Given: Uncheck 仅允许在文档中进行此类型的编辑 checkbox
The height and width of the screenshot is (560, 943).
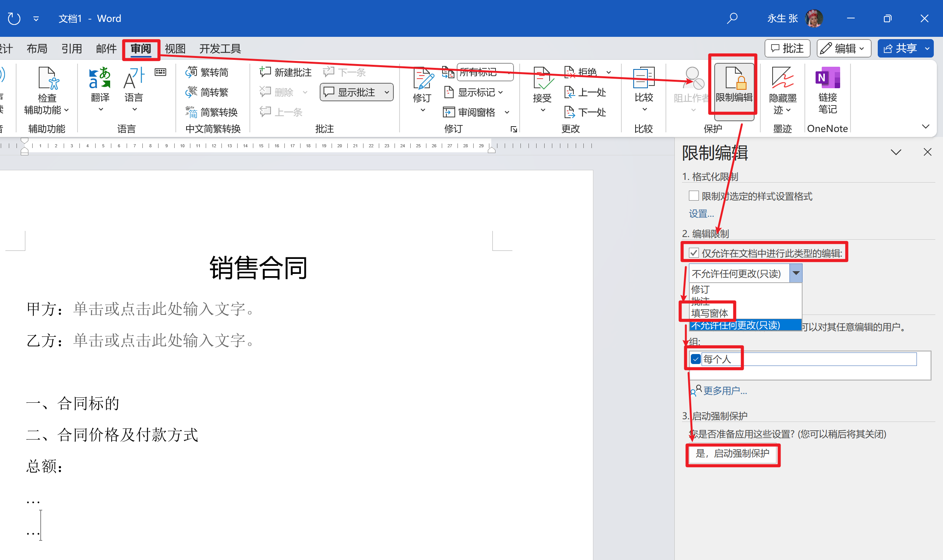Looking at the screenshot, I should [694, 253].
